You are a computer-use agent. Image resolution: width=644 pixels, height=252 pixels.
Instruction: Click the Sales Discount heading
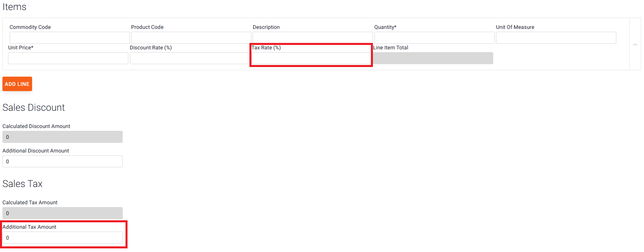(x=34, y=108)
